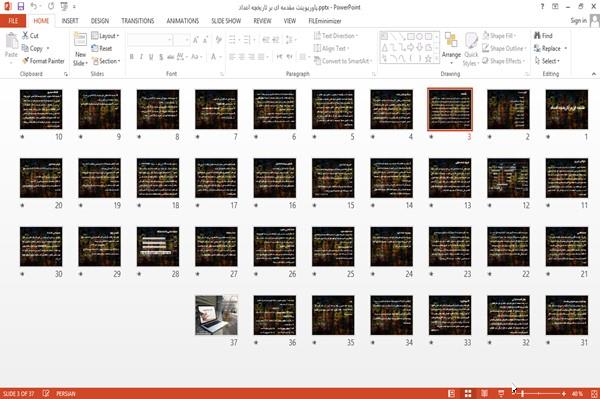Open Select dropdown in Editing group
The image size is (600, 399).
[547, 61]
